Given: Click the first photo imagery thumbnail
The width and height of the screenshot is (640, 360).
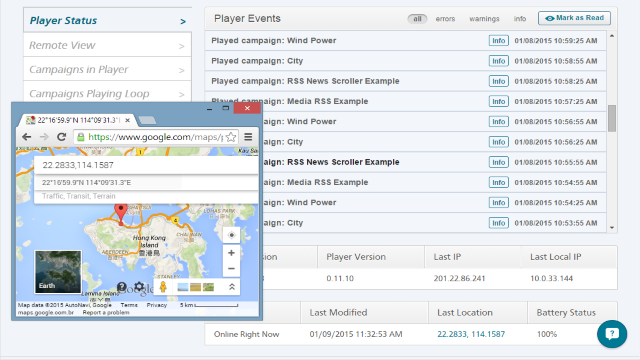Looking at the screenshot, I should (x=183, y=287).
